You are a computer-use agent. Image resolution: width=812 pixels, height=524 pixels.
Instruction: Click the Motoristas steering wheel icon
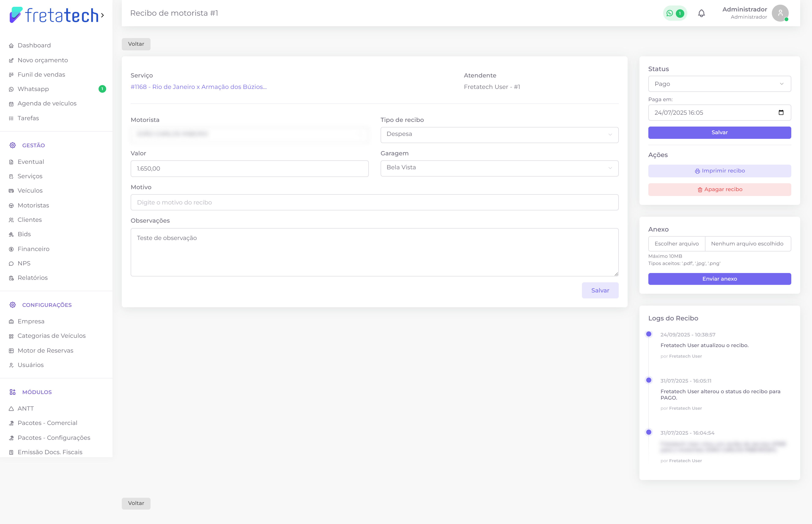(x=11, y=205)
